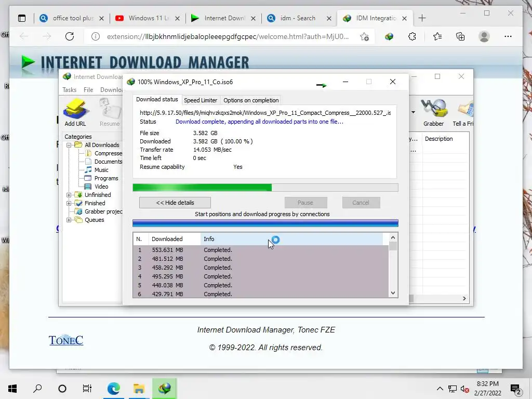Open a new browser tab
Viewport: 532px width, 399px height.
tap(422, 18)
